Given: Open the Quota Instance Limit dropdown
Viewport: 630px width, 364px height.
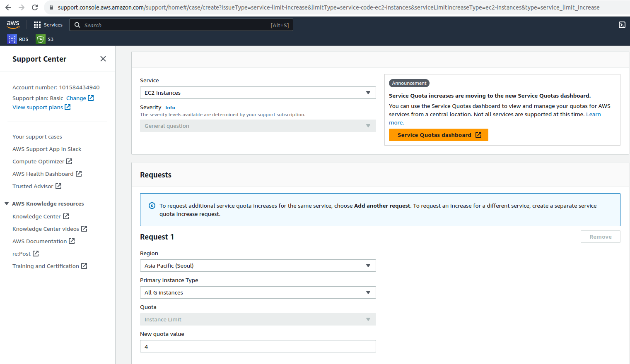Looking at the screenshot, I should tap(258, 319).
